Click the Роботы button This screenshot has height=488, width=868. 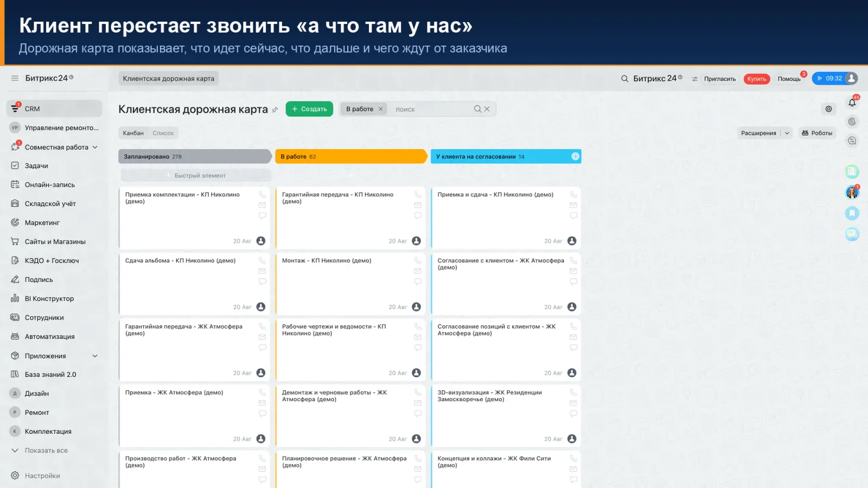(817, 133)
